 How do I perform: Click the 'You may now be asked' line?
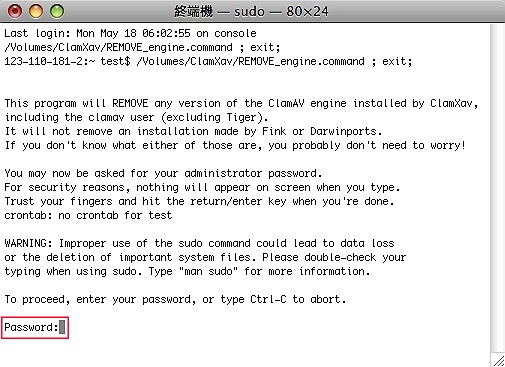tap(163, 173)
